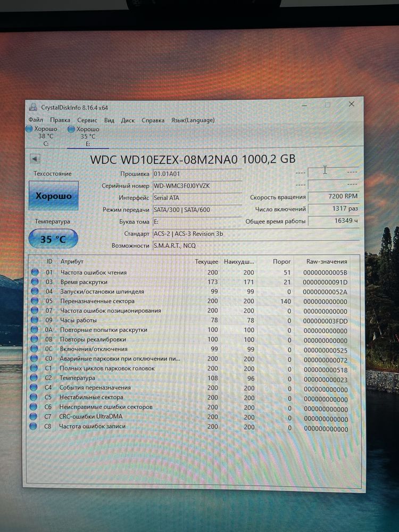Viewport: 399px width, 532px height.
Task: Select the CRC-ошибки UltraDMA row
Action: coord(190,417)
